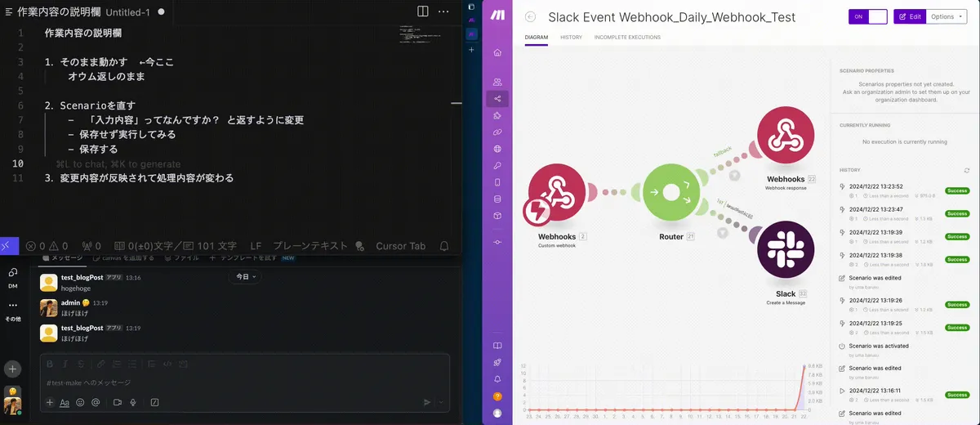Open the Team icon in Make sidebar
This screenshot has height=425, width=980.
click(x=497, y=82)
